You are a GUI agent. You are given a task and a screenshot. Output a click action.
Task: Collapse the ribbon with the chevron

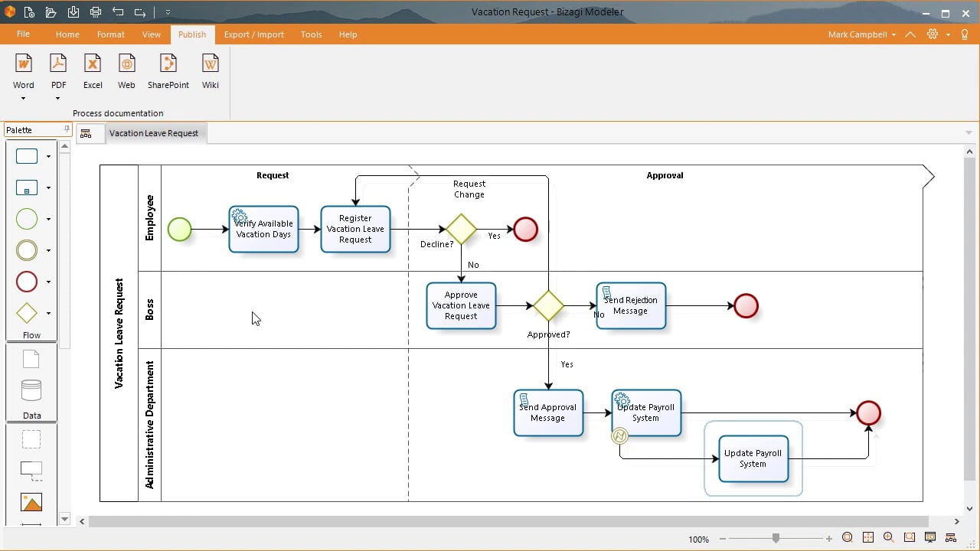click(x=910, y=34)
